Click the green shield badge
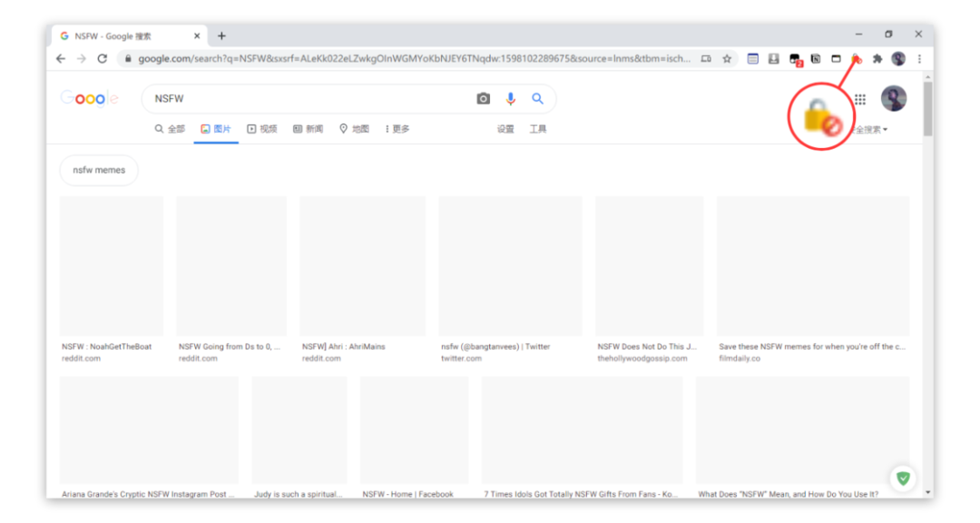Image resolution: width=980 pixels, height=523 pixels. point(903,479)
